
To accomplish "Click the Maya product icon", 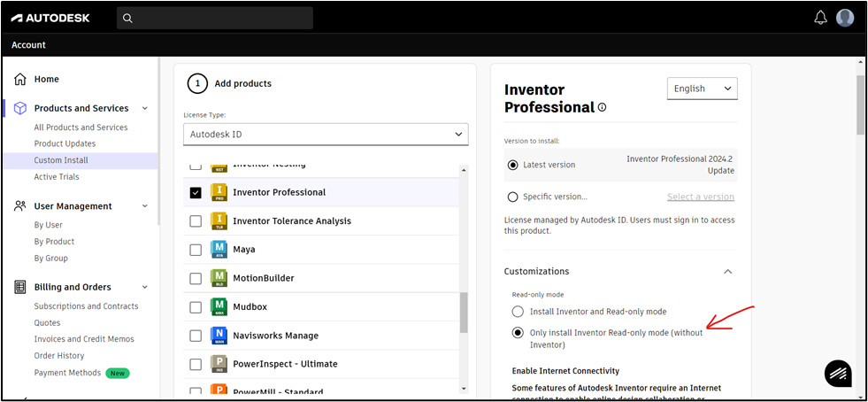I will pyautogui.click(x=219, y=250).
